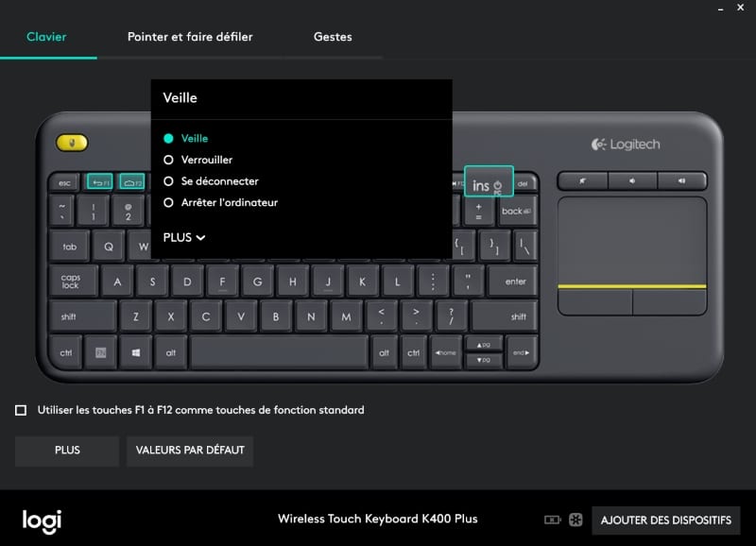
Task: Click the end arrow key
Action: coord(521,352)
